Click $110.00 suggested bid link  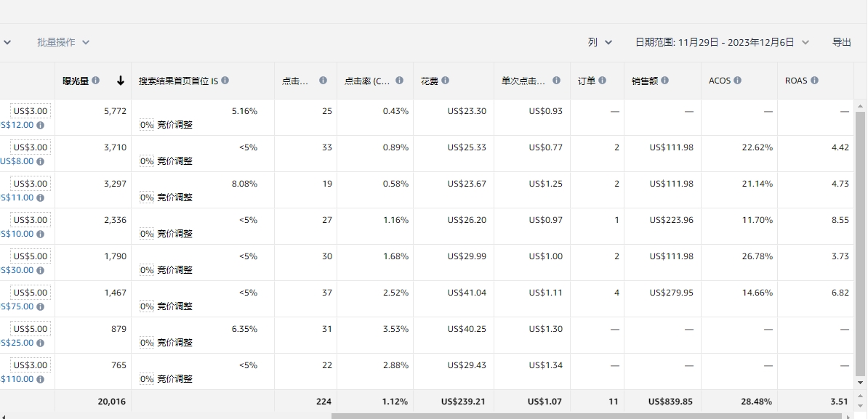pos(17,379)
